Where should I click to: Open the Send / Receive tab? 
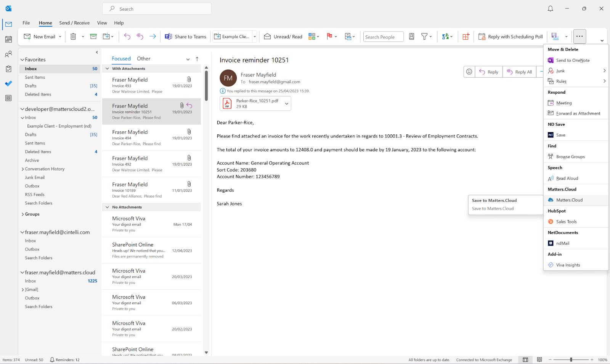click(74, 23)
